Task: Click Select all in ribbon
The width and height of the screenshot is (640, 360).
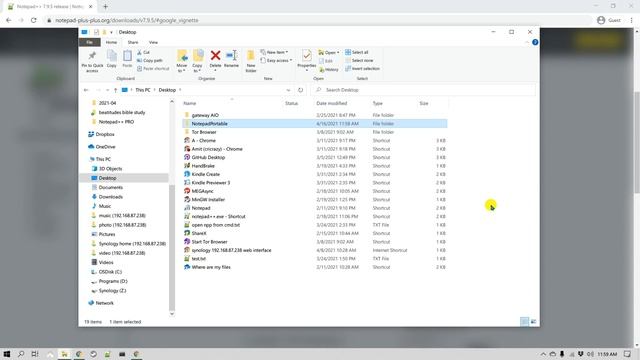Action: point(356,52)
